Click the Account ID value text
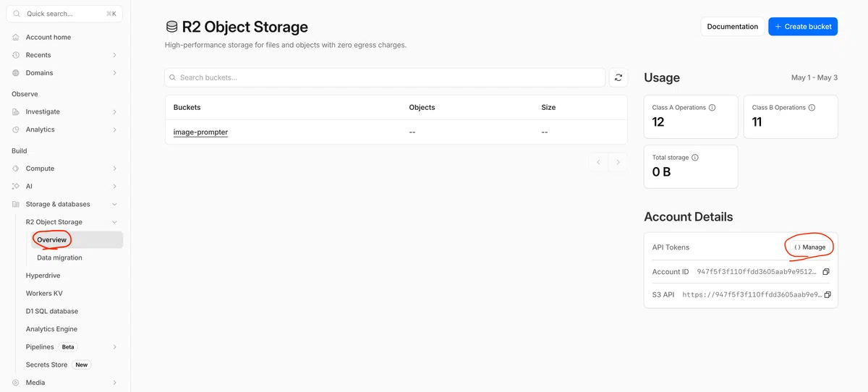This screenshot has height=392, width=868. 757,272
